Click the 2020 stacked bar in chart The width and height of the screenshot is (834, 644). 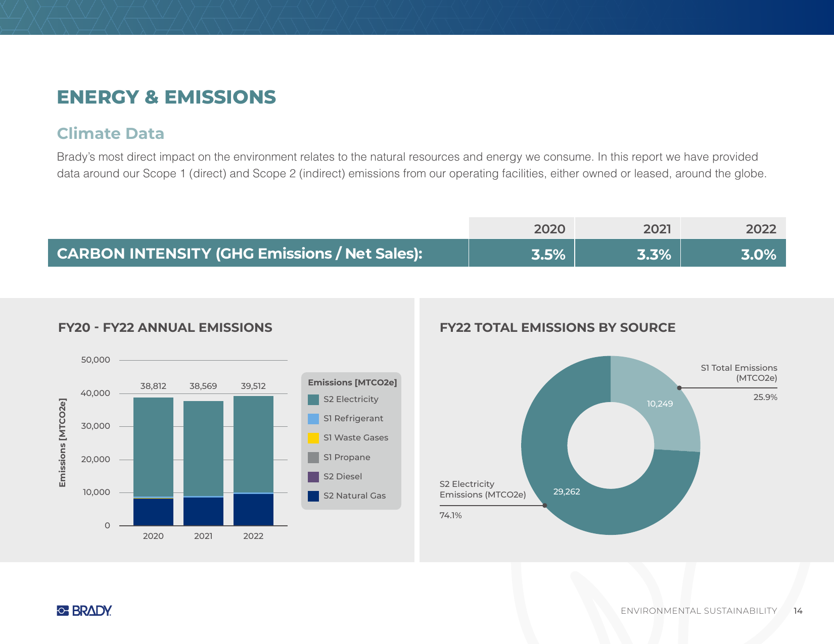153,462
